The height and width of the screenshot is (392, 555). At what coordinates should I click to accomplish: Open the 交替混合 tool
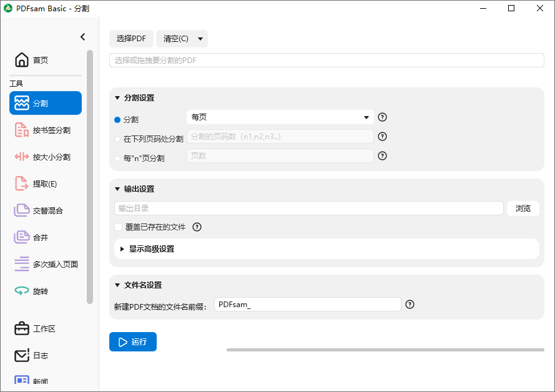point(45,210)
